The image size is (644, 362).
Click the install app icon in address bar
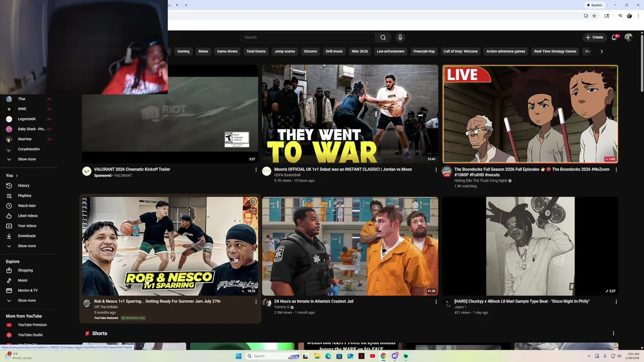click(x=586, y=16)
